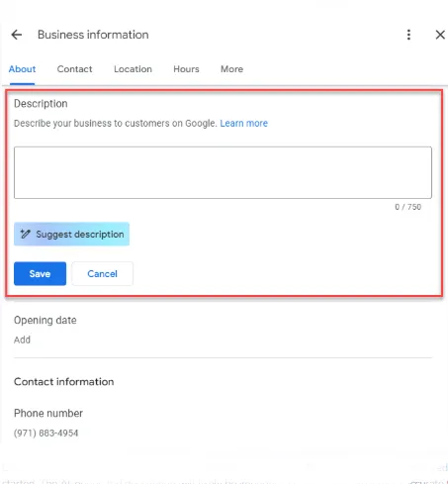Click the Contact information section heading
This screenshot has width=448, height=484.
(64, 382)
